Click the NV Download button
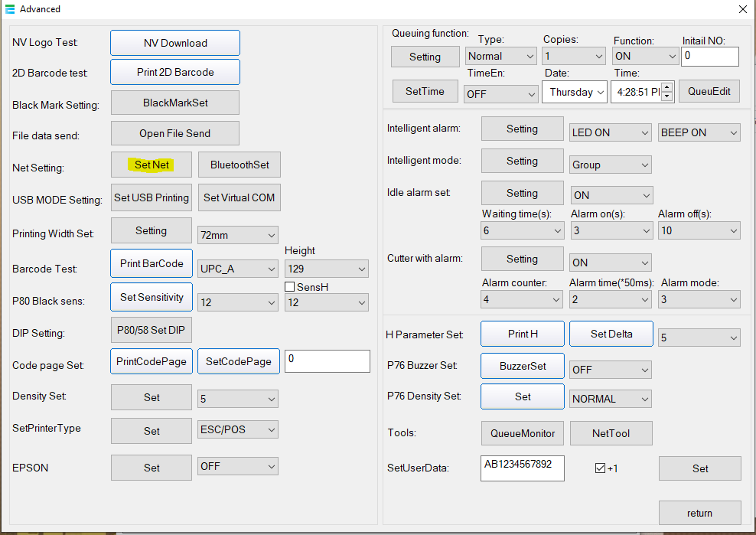The height and width of the screenshot is (535, 756). [x=174, y=42]
